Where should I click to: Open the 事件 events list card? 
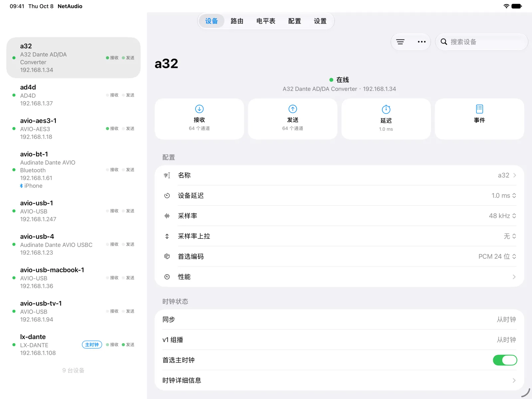tap(479, 119)
